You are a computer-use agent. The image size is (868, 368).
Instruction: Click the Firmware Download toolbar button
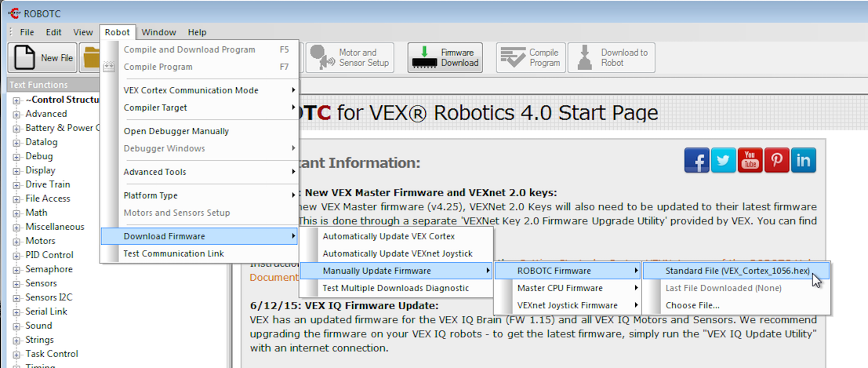click(445, 57)
